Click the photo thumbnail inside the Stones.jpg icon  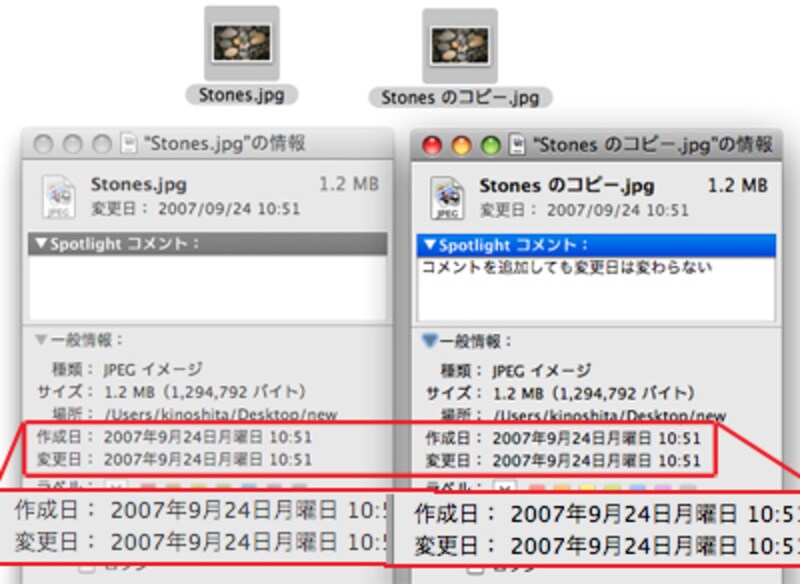pyautogui.click(x=240, y=42)
